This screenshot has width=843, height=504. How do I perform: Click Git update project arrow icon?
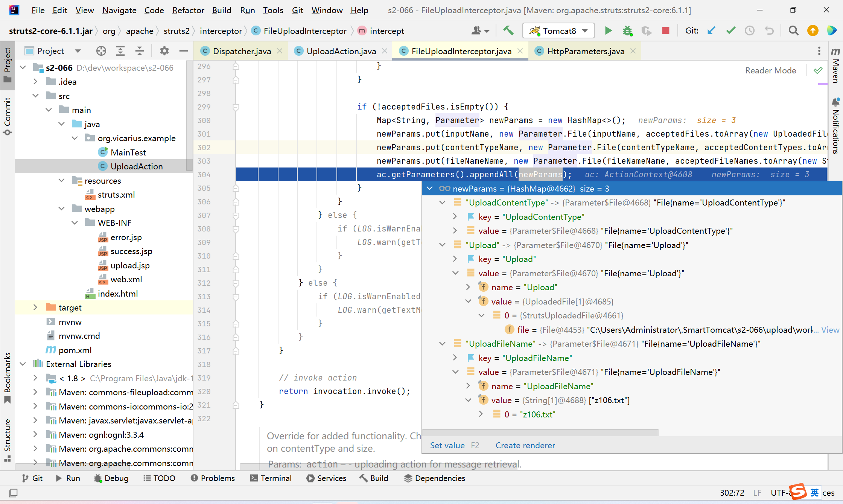[711, 30]
